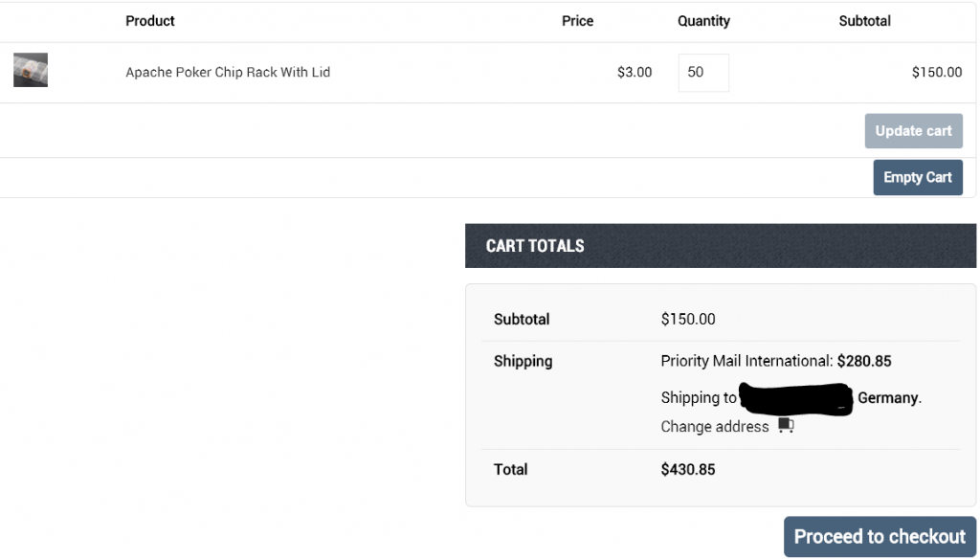The image size is (980, 559).
Task: Click the Shipping label in cart totals
Action: coord(523,361)
